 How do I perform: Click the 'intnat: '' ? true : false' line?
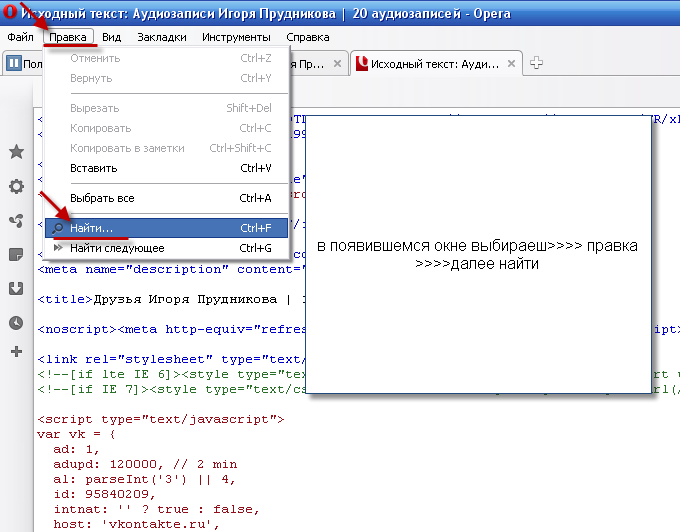click(157, 509)
